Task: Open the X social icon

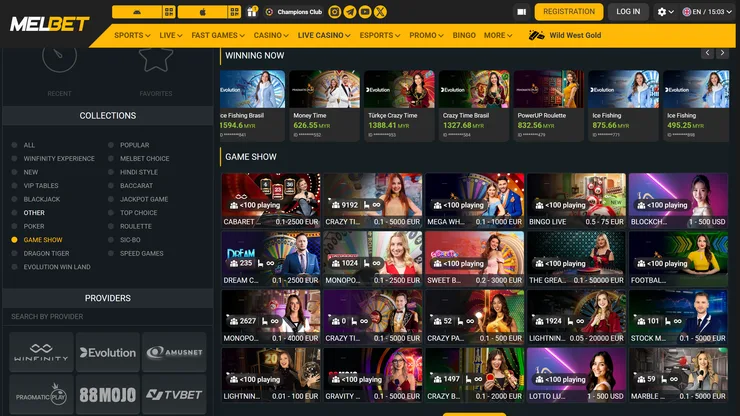Action: pos(380,12)
